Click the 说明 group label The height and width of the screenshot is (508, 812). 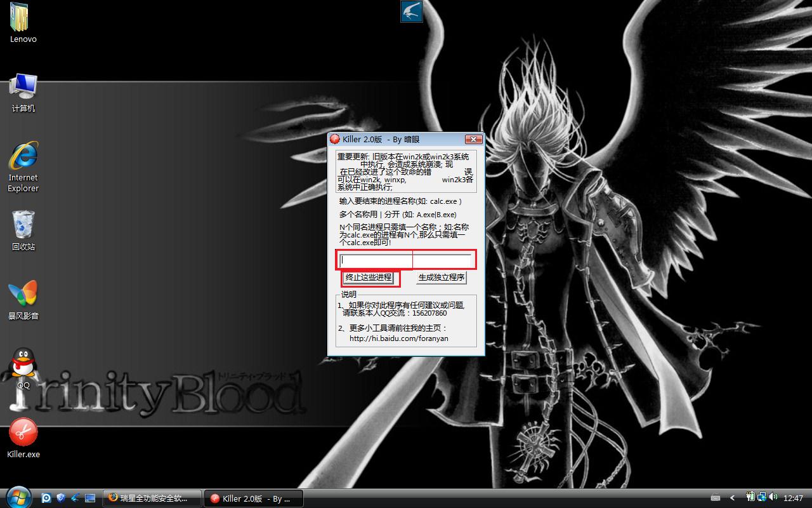349,295
